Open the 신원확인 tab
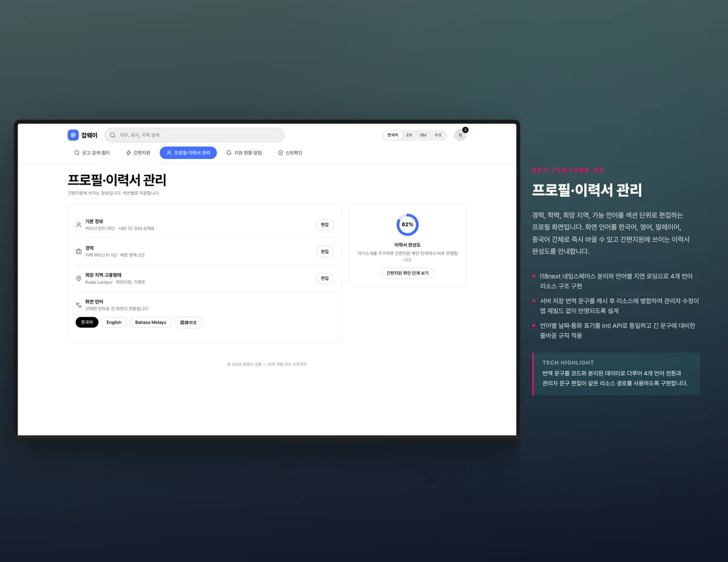Image resolution: width=728 pixels, height=562 pixels. pos(290,153)
